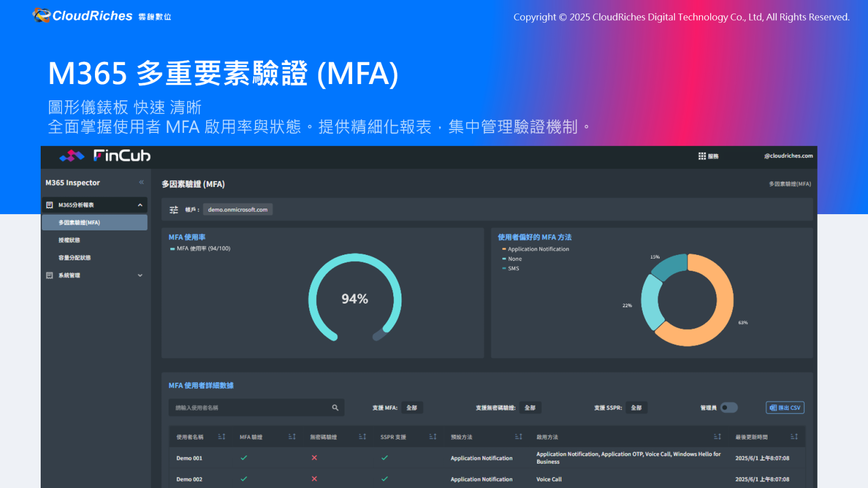The width and height of the screenshot is (868, 488).
Task: Click the Demo 002 user name cell
Action: click(x=189, y=479)
